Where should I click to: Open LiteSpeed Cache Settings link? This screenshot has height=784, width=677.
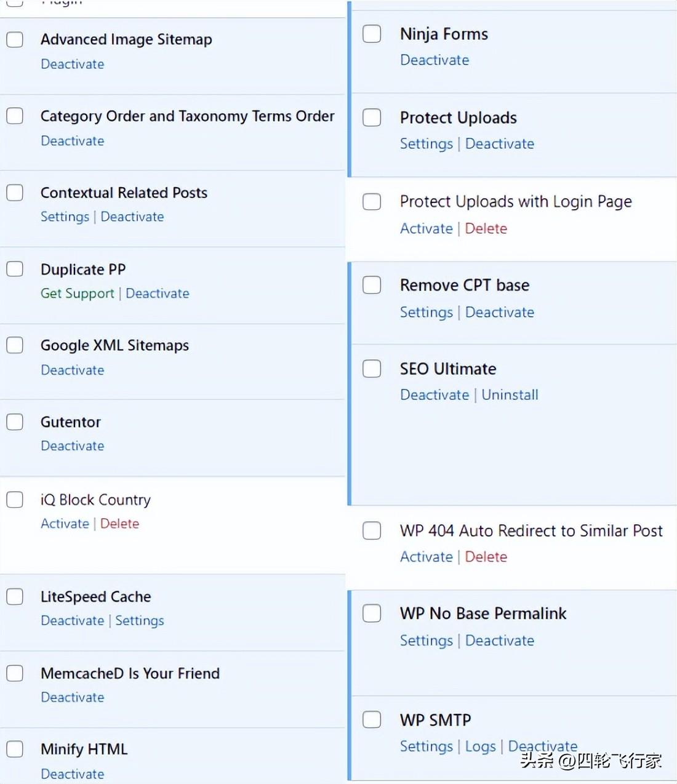(140, 620)
